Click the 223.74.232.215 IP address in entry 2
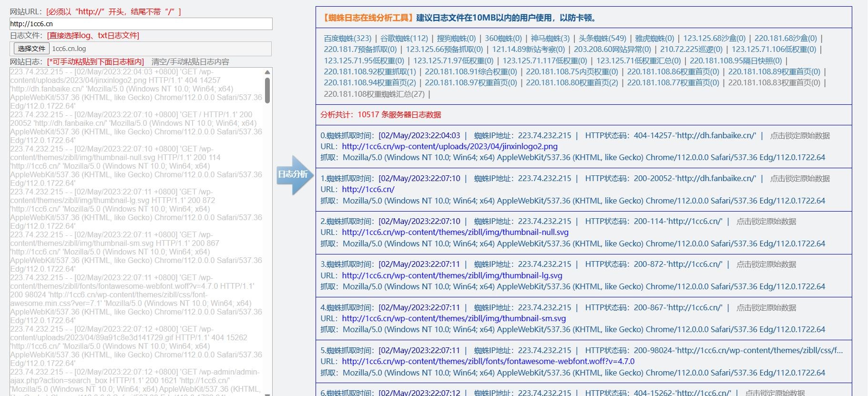868x396 pixels. pos(544,221)
